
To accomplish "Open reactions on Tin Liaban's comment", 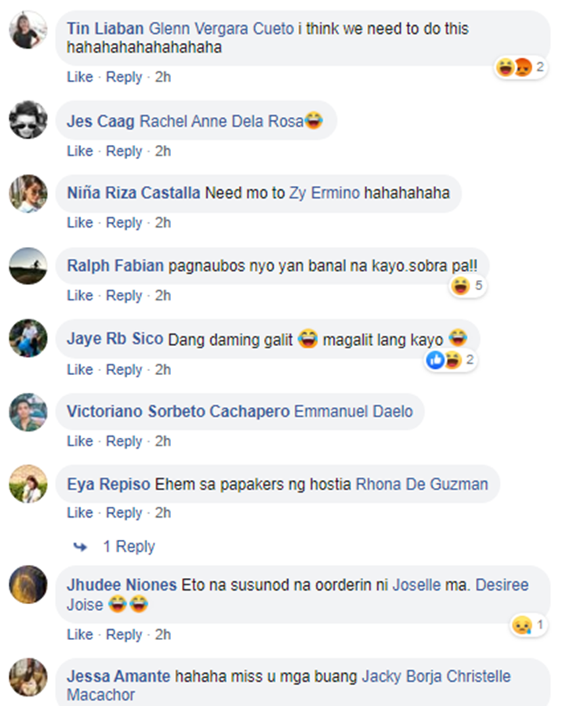I will 521,67.
